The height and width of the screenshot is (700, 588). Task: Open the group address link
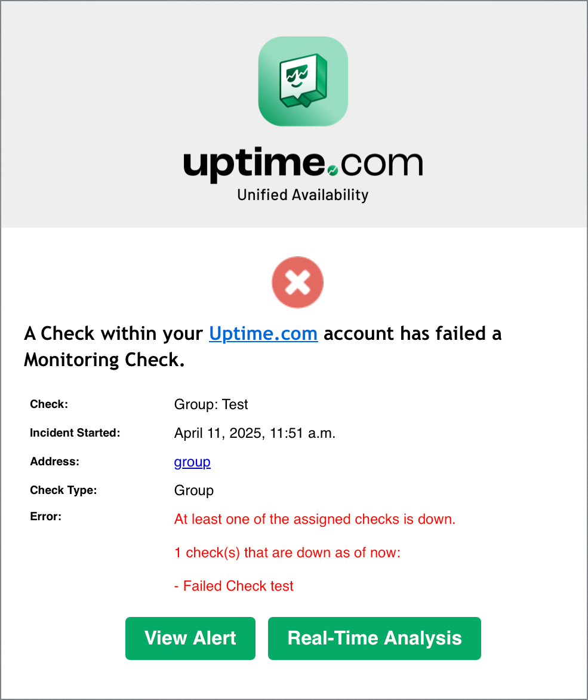192,462
